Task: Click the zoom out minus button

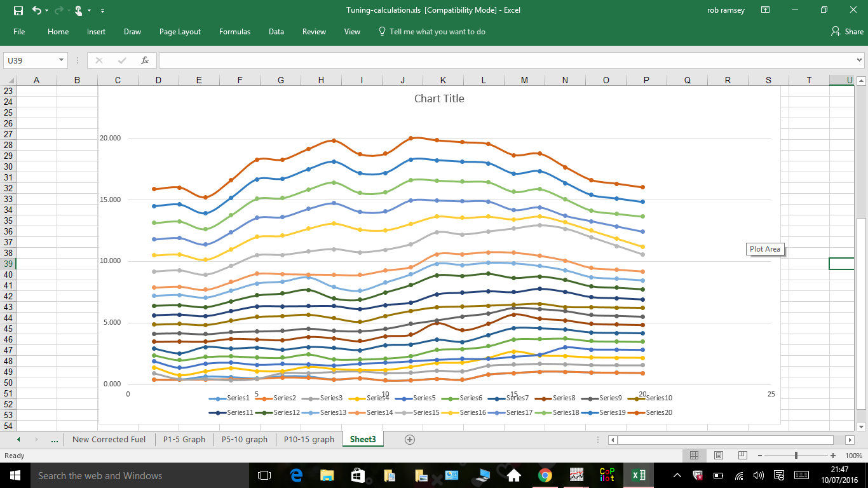Action: click(x=759, y=456)
